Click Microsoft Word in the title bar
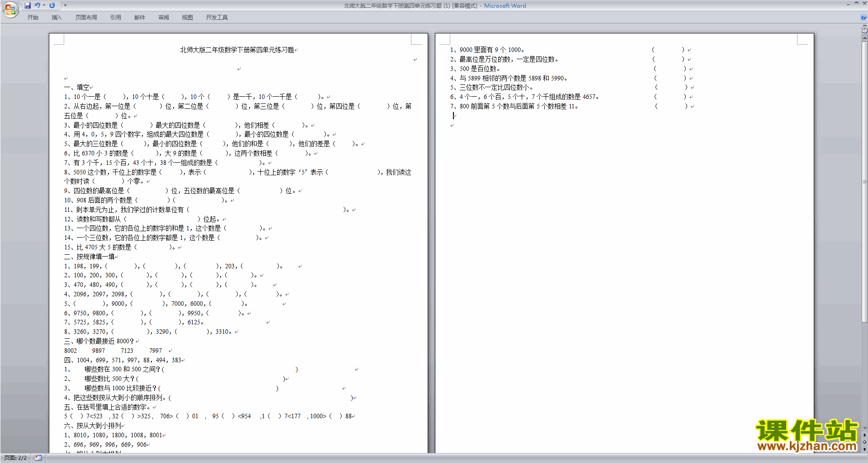Viewport: 868px width, 463px height. click(x=505, y=6)
